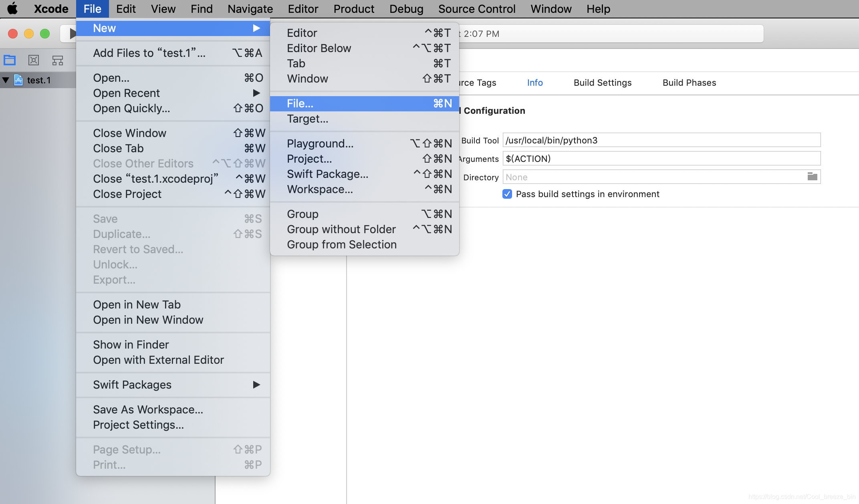Open the View menu
This screenshot has height=504, width=859.
tap(163, 9)
